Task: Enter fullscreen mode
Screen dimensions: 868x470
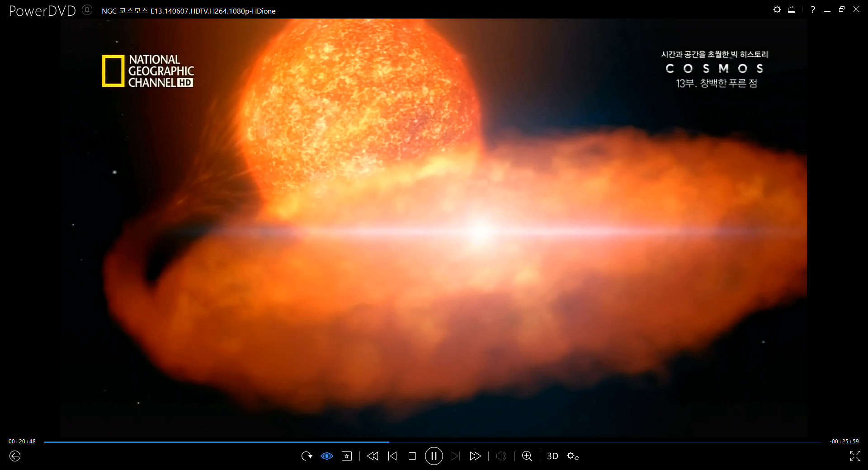Action: 855,456
